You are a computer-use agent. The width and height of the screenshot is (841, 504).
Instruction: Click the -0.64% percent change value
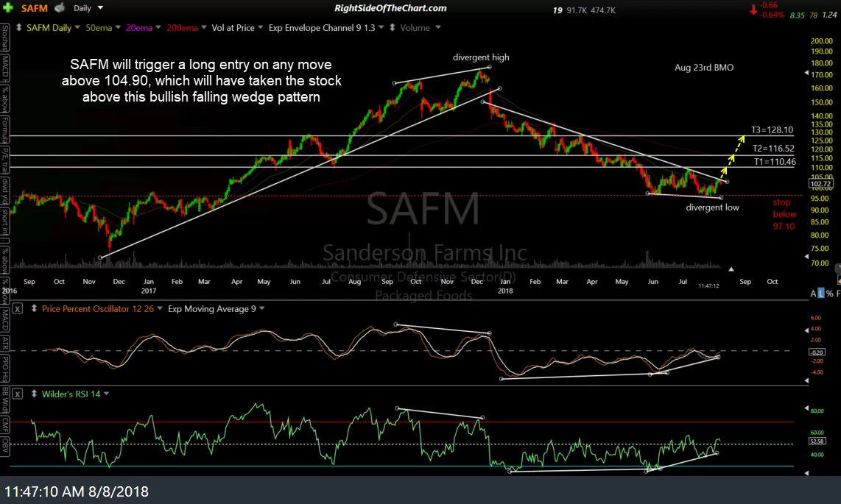[x=773, y=15]
